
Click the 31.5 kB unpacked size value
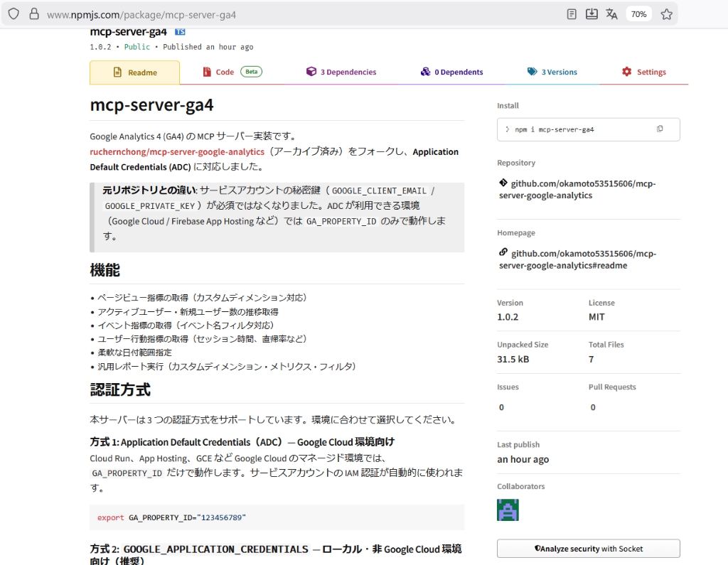point(513,360)
